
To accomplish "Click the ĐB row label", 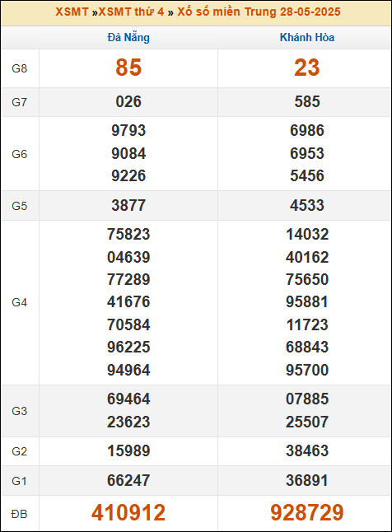I will click(x=19, y=514).
